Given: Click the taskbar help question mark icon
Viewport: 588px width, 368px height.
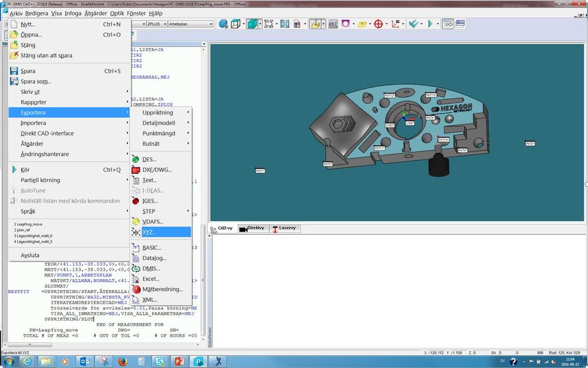Looking at the screenshot, I should point(513,362).
